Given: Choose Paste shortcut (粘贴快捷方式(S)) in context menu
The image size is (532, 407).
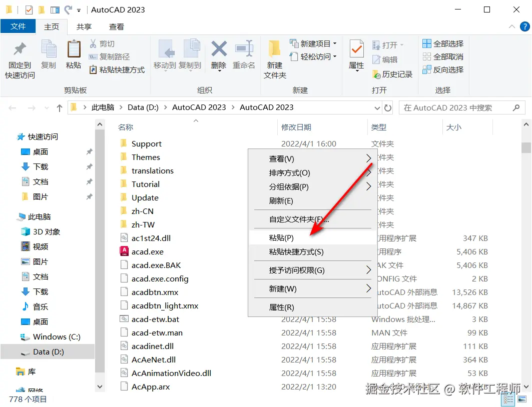Looking at the screenshot, I should pyautogui.click(x=313, y=252).
